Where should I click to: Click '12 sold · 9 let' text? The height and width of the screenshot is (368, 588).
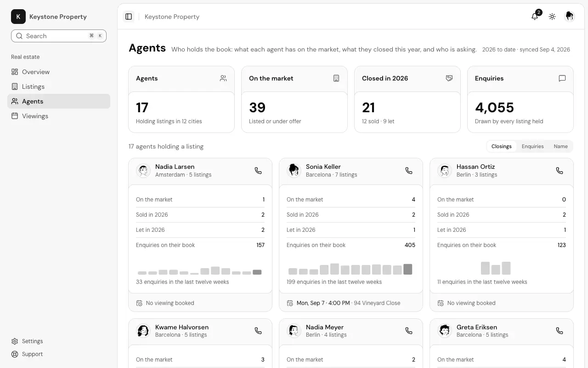[378, 121]
